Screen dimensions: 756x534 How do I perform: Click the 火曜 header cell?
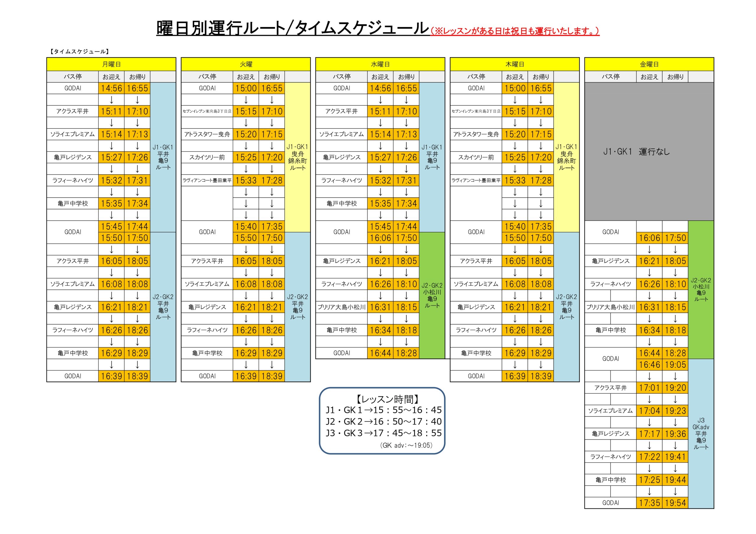tap(246, 64)
